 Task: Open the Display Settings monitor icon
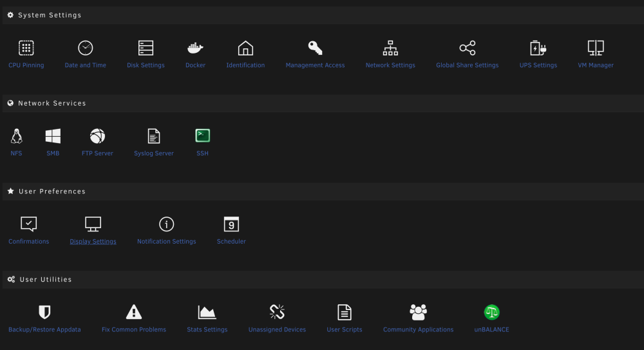point(93,224)
